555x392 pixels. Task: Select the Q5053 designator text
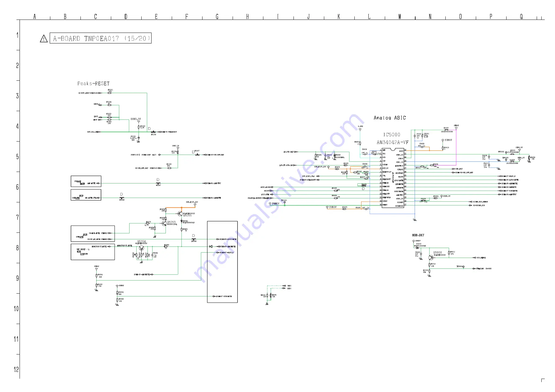click(x=171, y=222)
